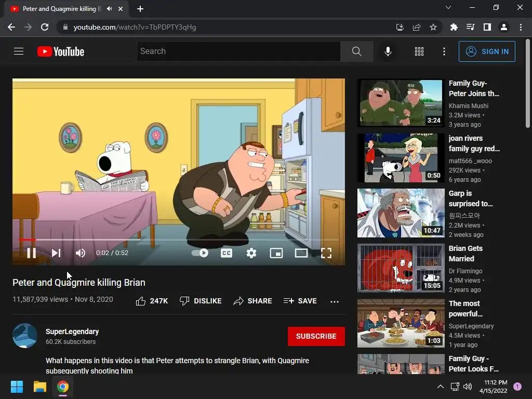Open the system volume tray icon
The width and height of the screenshot is (532, 399).
pyautogui.click(x=468, y=387)
